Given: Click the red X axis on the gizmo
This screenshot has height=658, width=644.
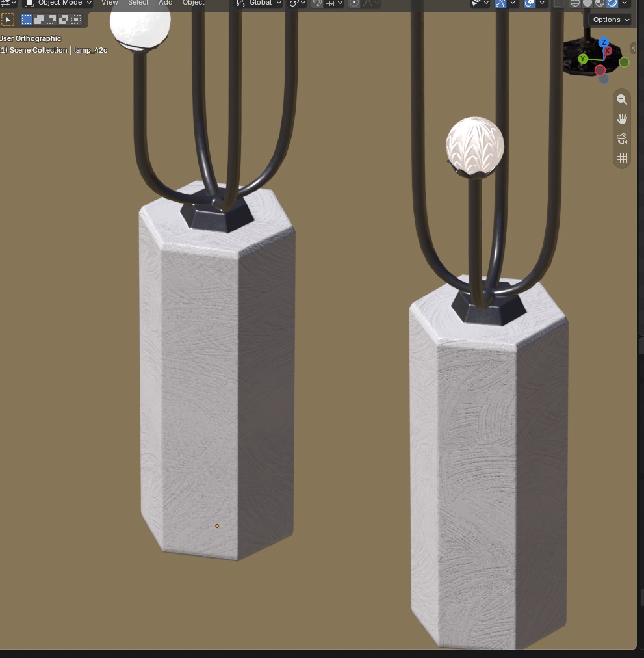Looking at the screenshot, I should [x=607, y=51].
